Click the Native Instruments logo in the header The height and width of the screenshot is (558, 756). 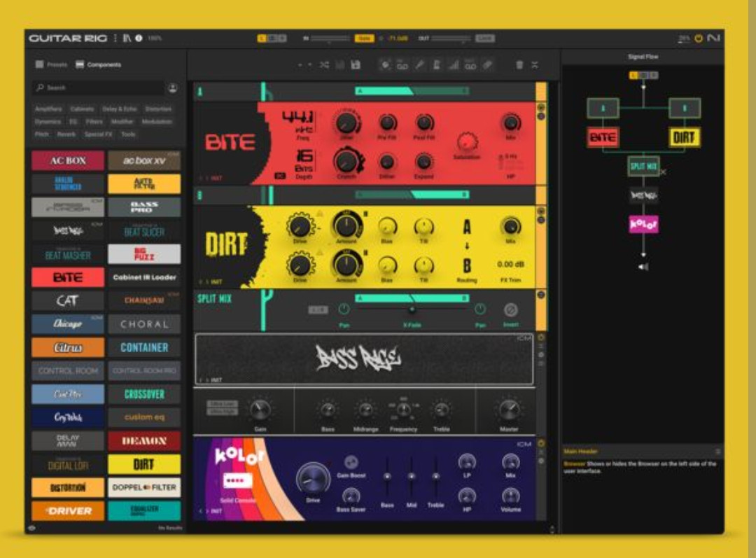[x=713, y=39]
